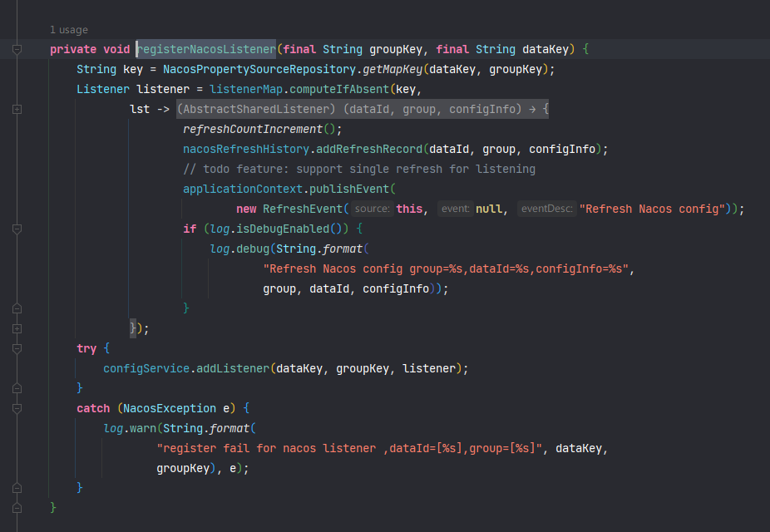Place the cursor on the registerNacosListener method name
Image resolution: width=770 pixels, height=532 pixels.
[x=206, y=49]
